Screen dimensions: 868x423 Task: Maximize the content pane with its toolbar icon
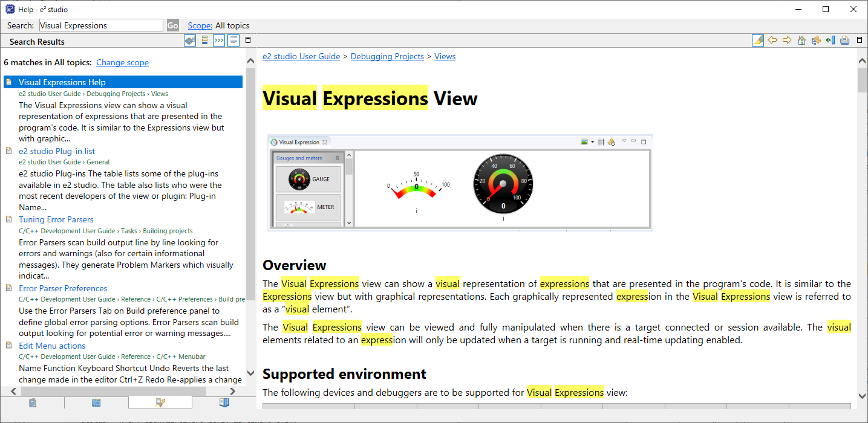click(x=860, y=40)
